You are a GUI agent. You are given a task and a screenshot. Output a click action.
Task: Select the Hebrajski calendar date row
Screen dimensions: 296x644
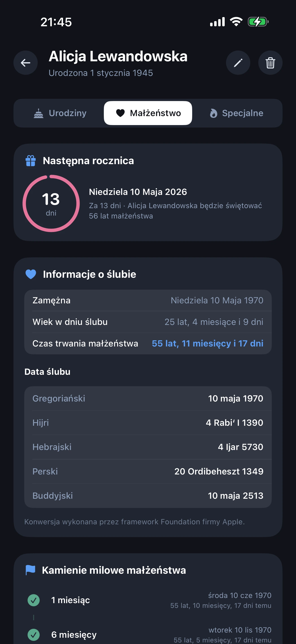[x=148, y=447]
